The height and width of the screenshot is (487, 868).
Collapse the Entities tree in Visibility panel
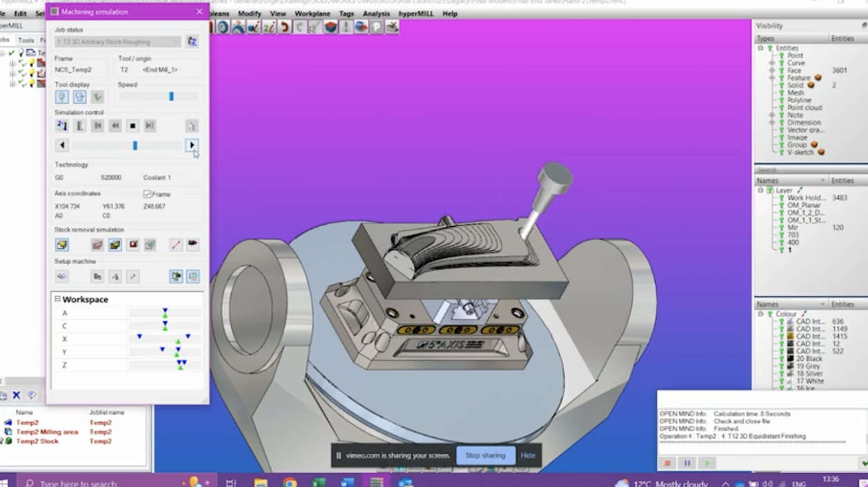pos(760,48)
